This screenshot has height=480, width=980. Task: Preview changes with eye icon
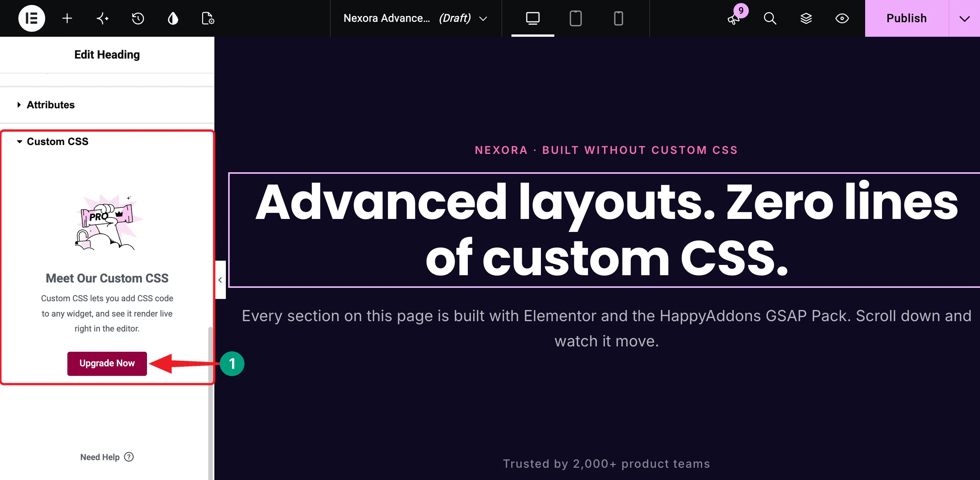842,18
